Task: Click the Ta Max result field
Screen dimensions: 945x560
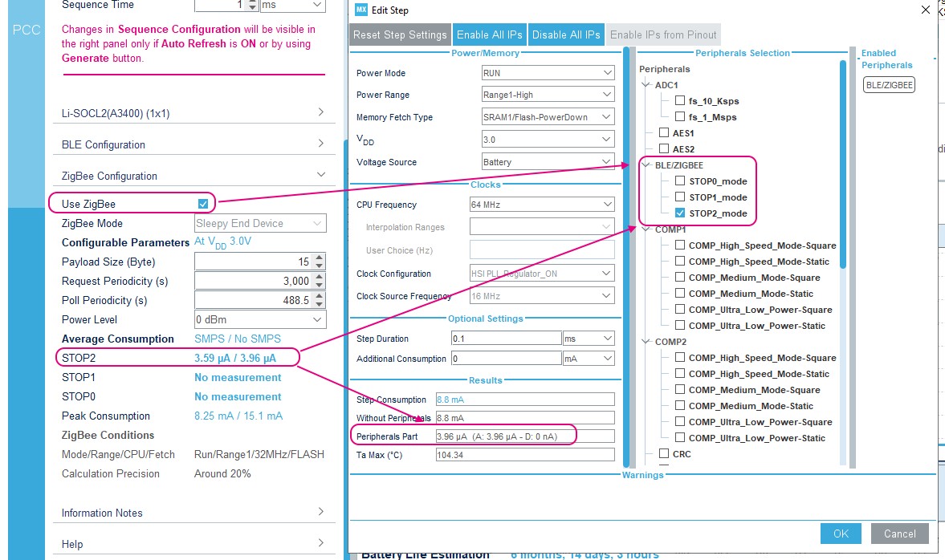Action: (525, 455)
